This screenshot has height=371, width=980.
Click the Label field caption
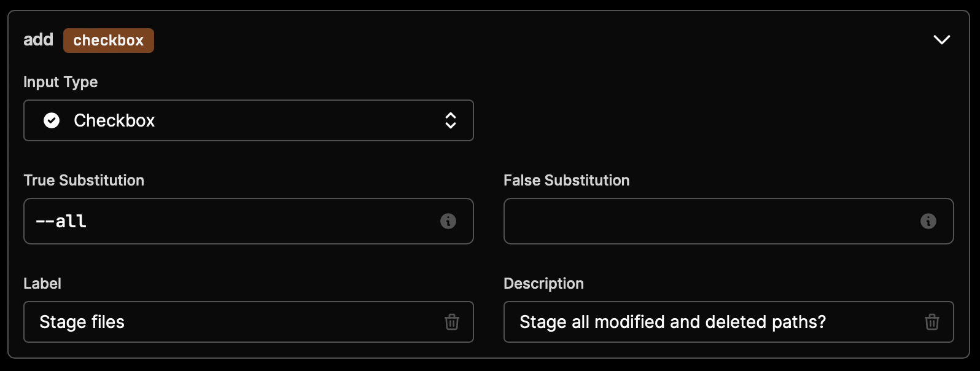pyautogui.click(x=42, y=284)
